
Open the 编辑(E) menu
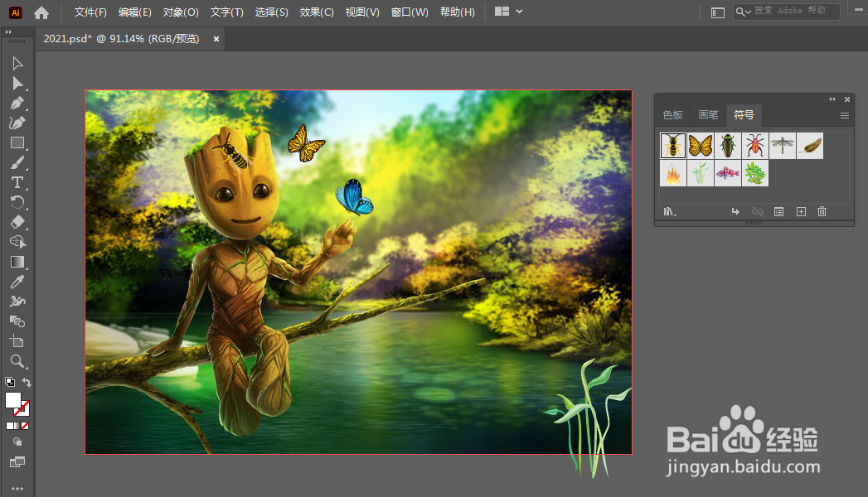tap(134, 12)
